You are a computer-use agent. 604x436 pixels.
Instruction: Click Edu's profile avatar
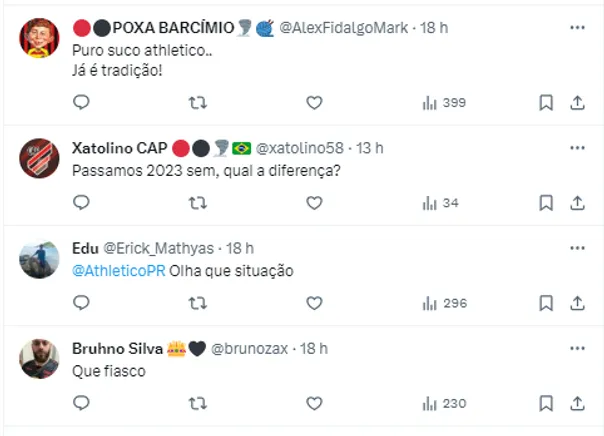[39, 259]
